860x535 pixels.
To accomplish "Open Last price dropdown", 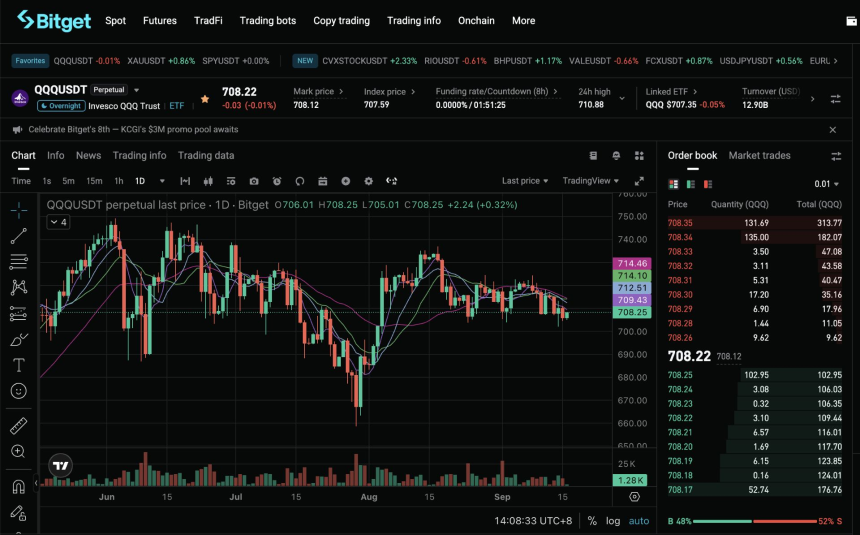I will (525, 181).
